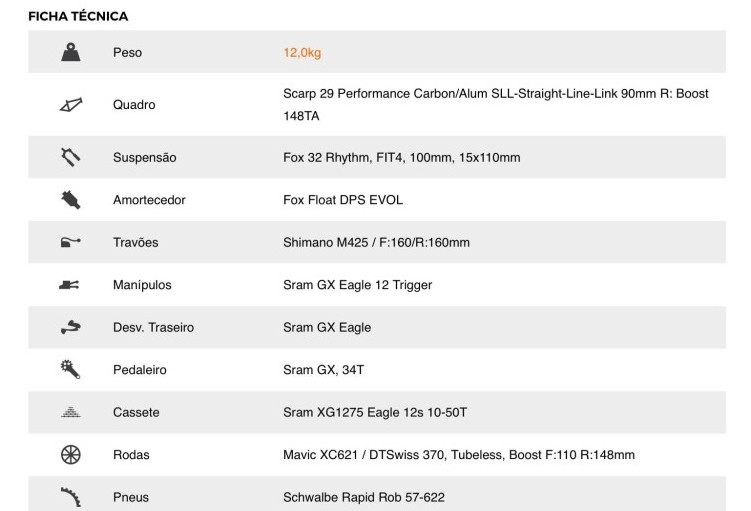Click the rear derailleur icon

pos(70,327)
